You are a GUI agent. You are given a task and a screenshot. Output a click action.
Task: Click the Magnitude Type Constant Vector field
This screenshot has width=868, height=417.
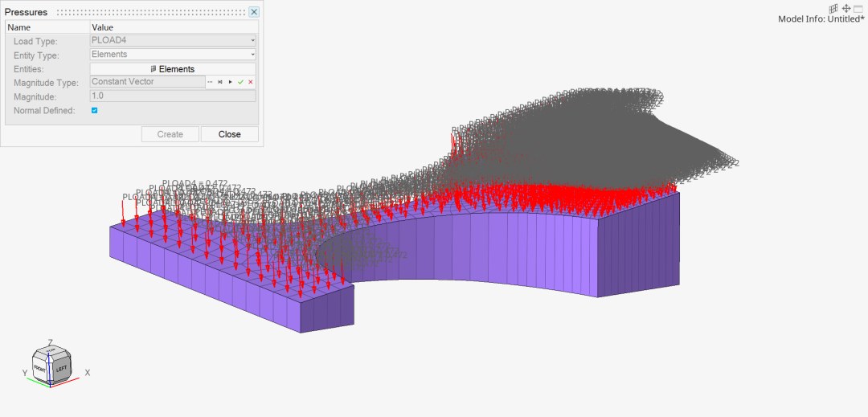tap(148, 82)
